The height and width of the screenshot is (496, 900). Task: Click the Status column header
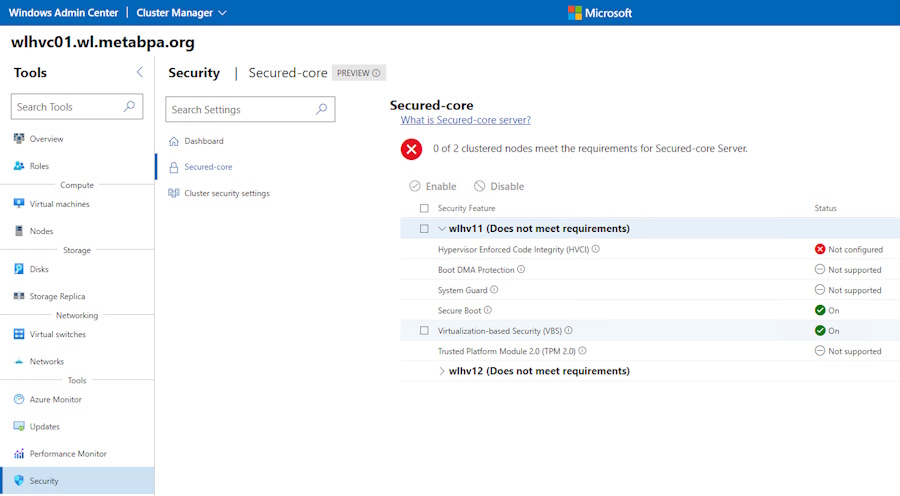[x=825, y=208]
